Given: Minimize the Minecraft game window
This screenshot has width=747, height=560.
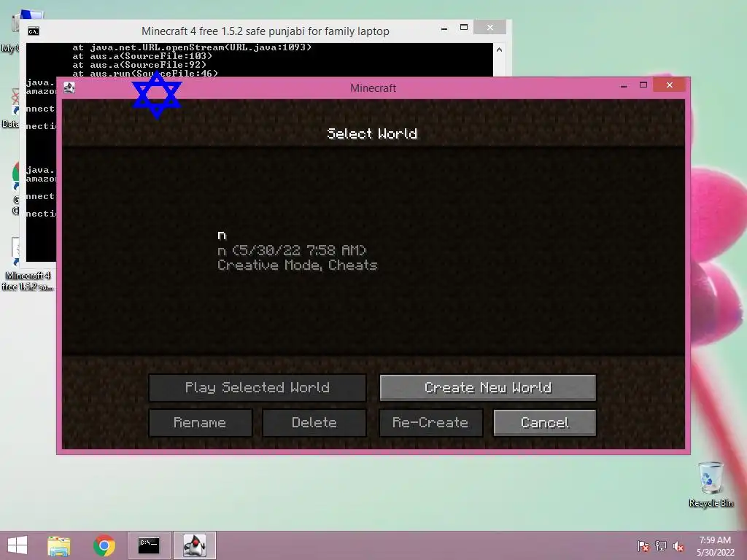Looking at the screenshot, I should tap(624, 86).
